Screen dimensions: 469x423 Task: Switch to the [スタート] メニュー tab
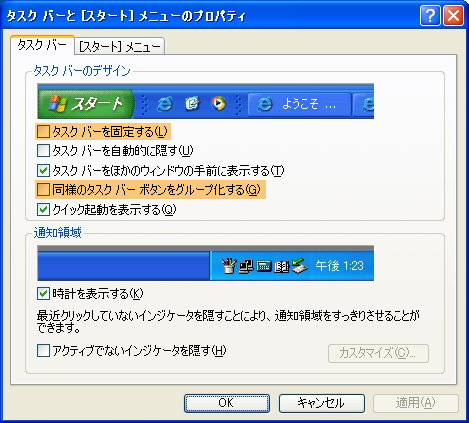120,46
